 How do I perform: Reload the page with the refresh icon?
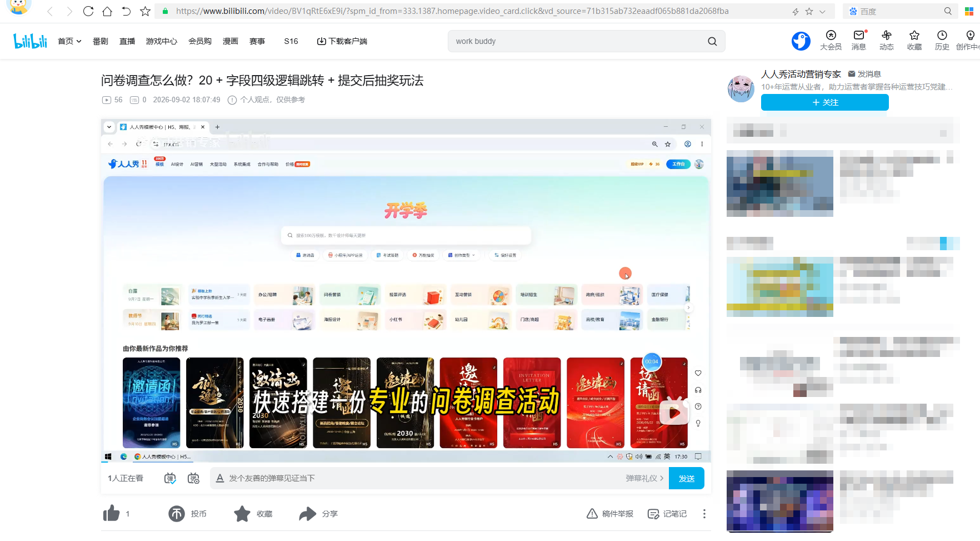point(88,11)
